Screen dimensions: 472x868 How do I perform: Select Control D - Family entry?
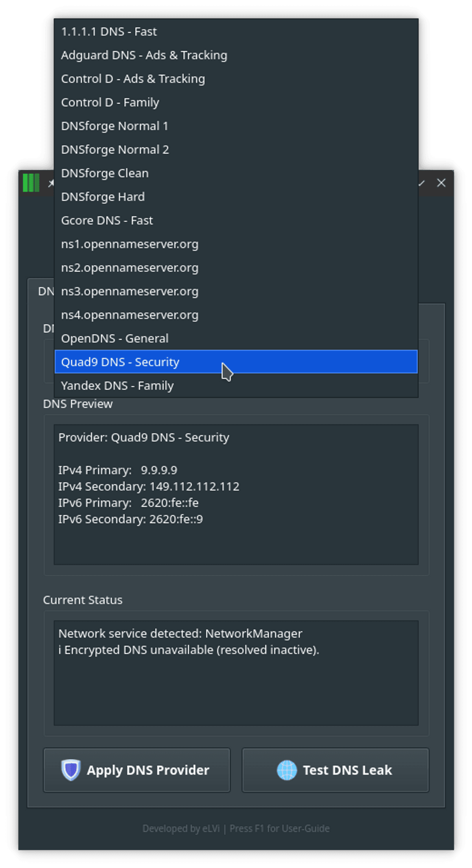pos(110,102)
